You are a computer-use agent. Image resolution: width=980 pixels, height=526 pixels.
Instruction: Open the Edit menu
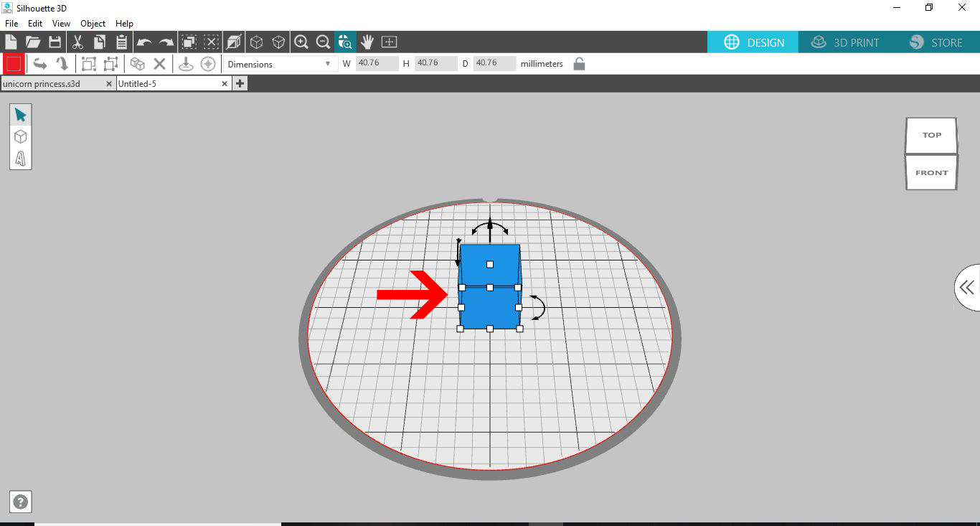click(x=35, y=24)
